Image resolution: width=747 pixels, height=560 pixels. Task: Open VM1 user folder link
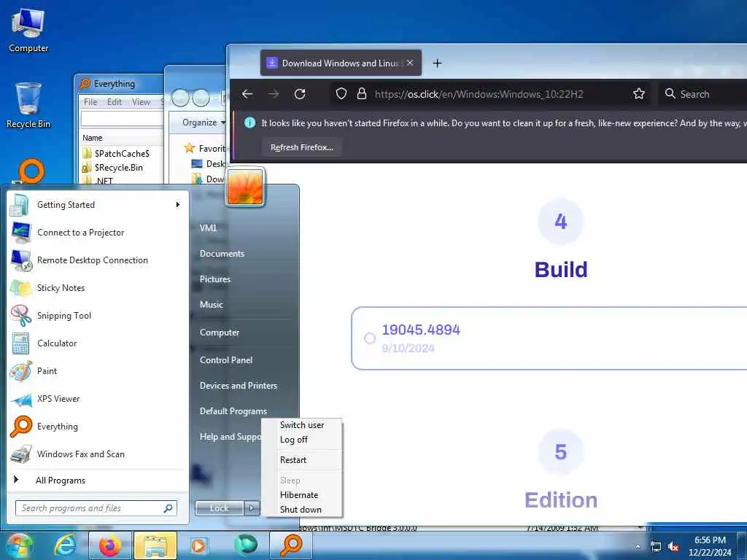click(208, 228)
